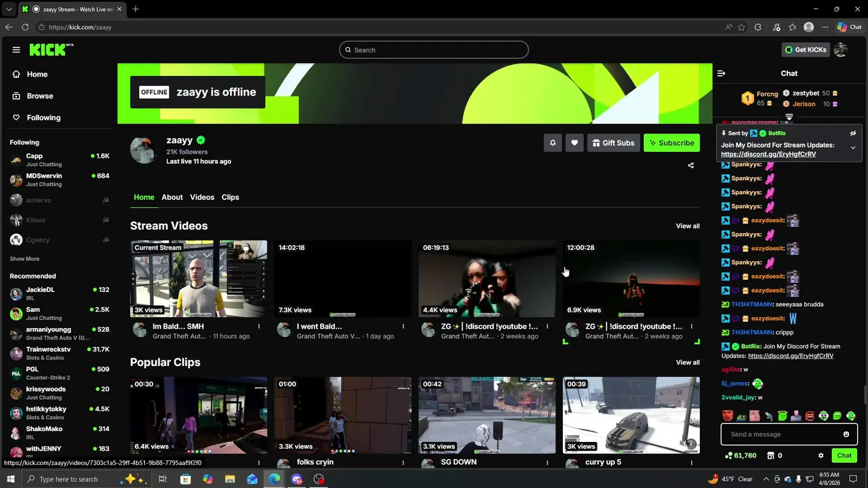The width and height of the screenshot is (868, 488).
Task: Open options for I went Bald... video
Action: 403,327
